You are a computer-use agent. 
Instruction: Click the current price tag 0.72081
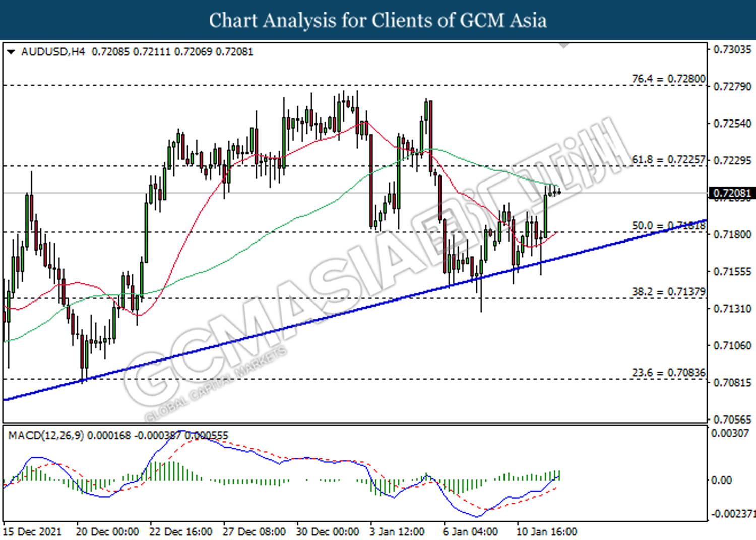coord(732,193)
